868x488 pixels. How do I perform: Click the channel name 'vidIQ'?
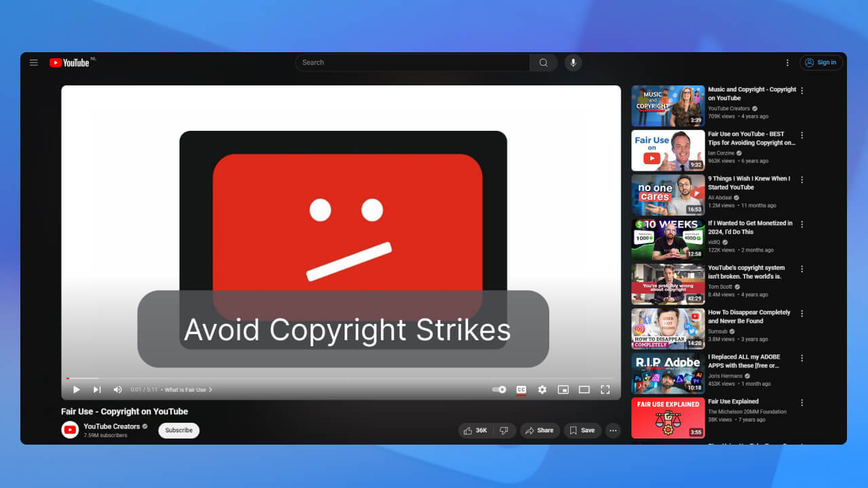[714, 242]
